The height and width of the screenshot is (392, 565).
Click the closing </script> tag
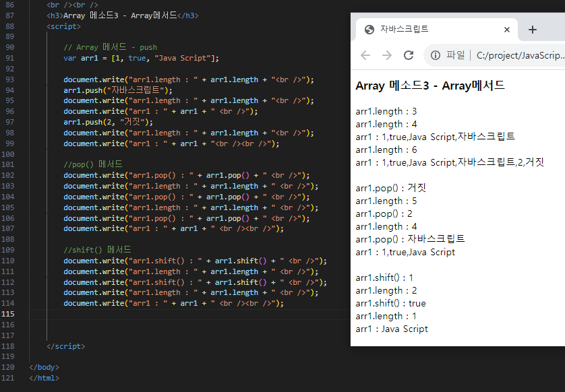pyautogui.click(x=66, y=346)
